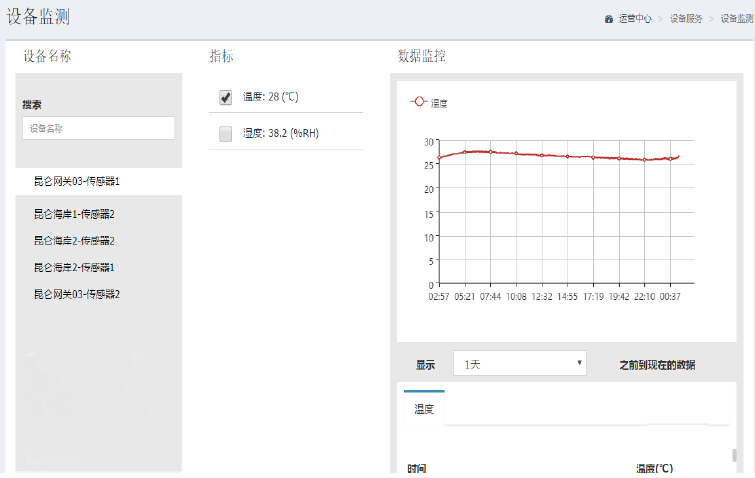Click the 时间 column header

[417, 468]
